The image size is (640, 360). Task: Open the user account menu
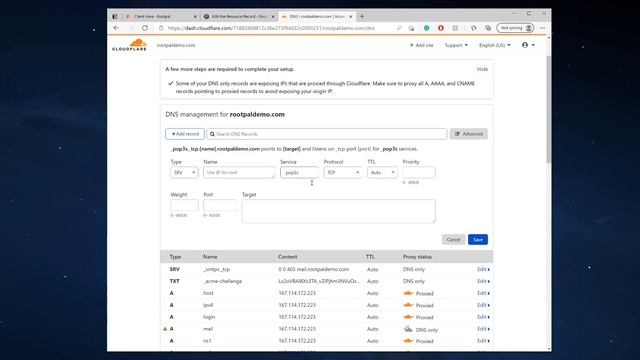click(x=528, y=45)
